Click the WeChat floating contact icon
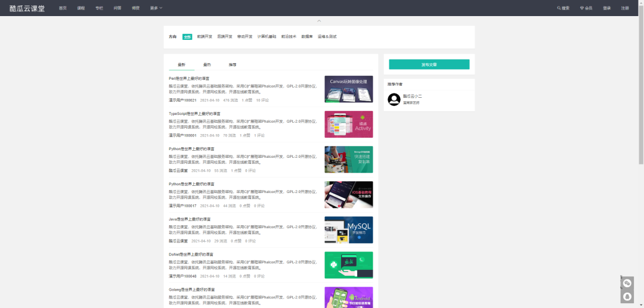644x308 pixels. tap(627, 283)
